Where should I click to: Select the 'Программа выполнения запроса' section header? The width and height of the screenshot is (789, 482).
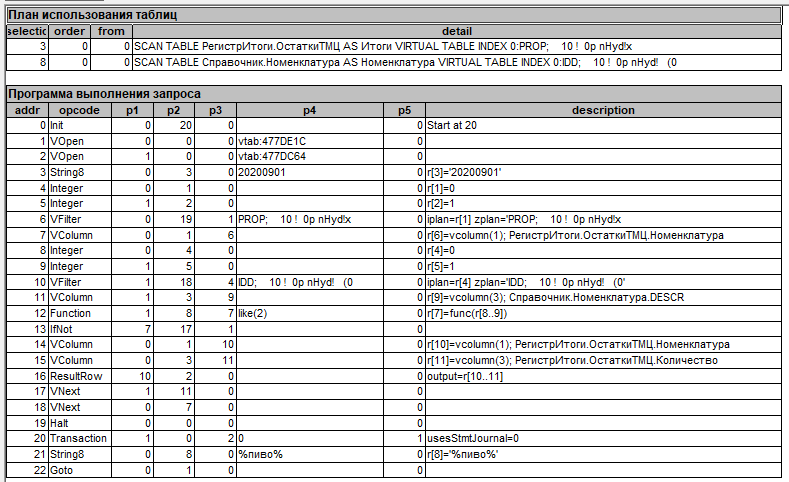pyautogui.click(x=394, y=94)
